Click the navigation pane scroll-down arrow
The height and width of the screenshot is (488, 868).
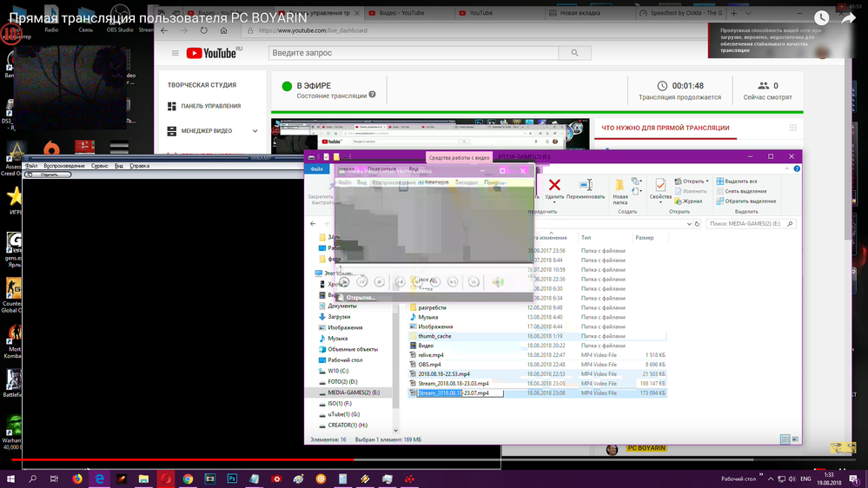[x=395, y=430]
